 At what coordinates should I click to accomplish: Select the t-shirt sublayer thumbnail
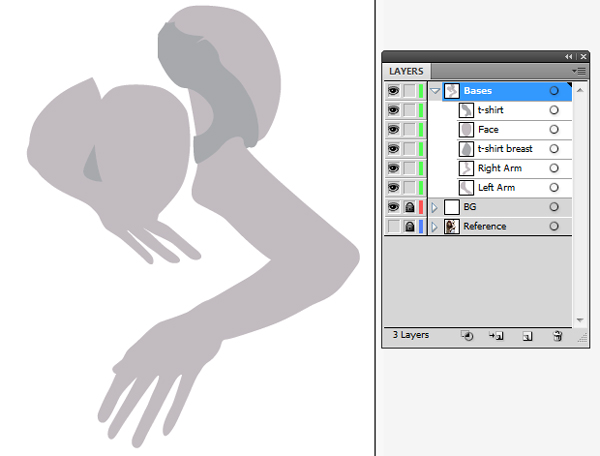tap(466, 110)
